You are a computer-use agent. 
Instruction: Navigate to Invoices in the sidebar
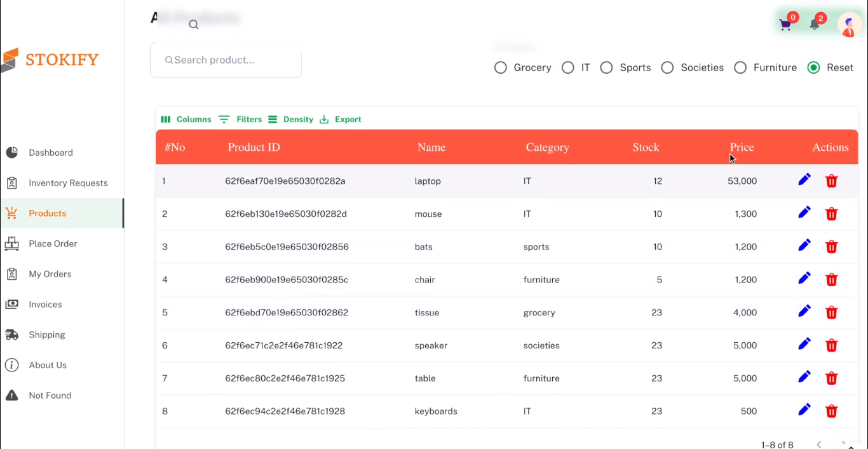[x=45, y=304]
